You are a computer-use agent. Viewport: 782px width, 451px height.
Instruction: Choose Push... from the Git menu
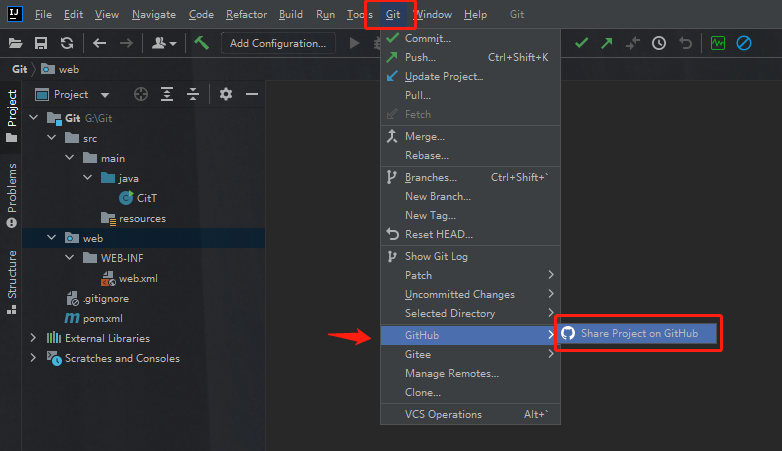(470, 57)
